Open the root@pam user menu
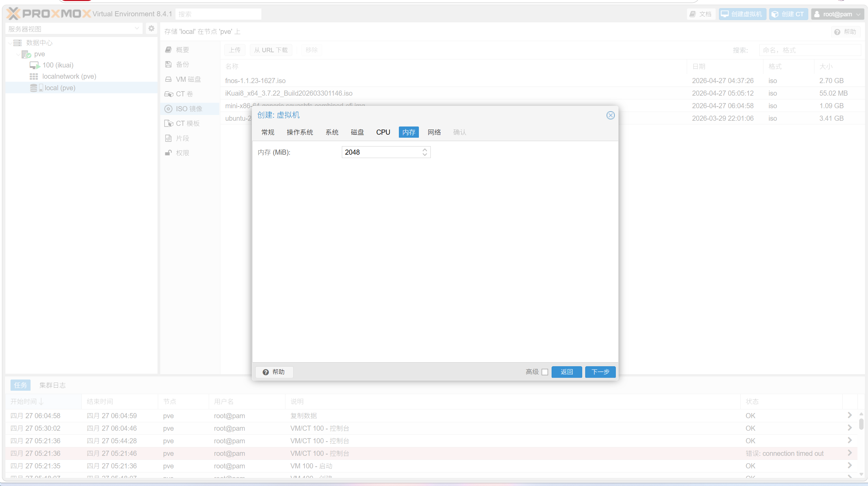 (837, 14)
